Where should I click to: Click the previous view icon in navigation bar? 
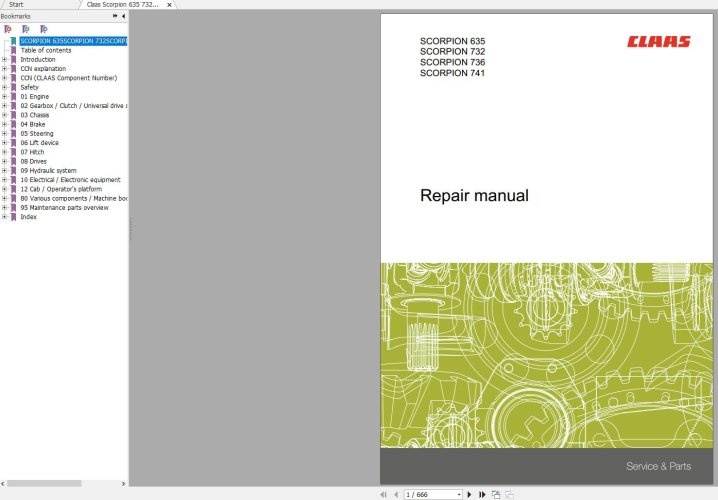[495, 495]
